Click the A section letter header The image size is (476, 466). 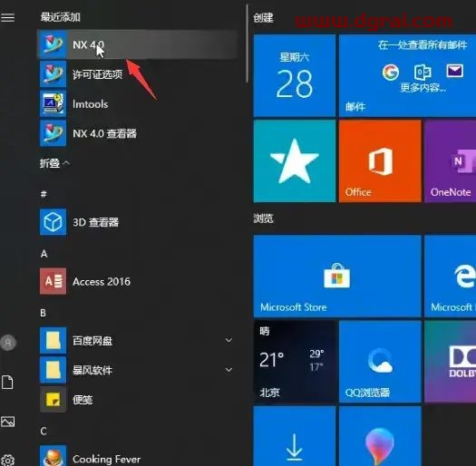[44, 254]
